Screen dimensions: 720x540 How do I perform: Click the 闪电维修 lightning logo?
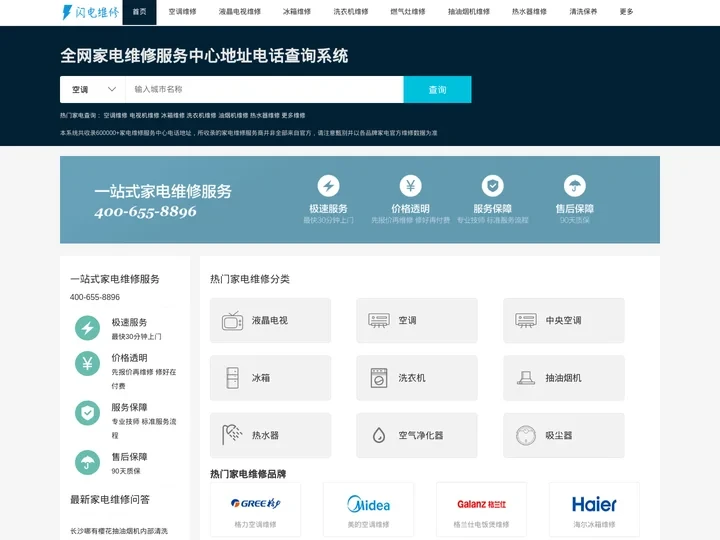click(90, 12)
